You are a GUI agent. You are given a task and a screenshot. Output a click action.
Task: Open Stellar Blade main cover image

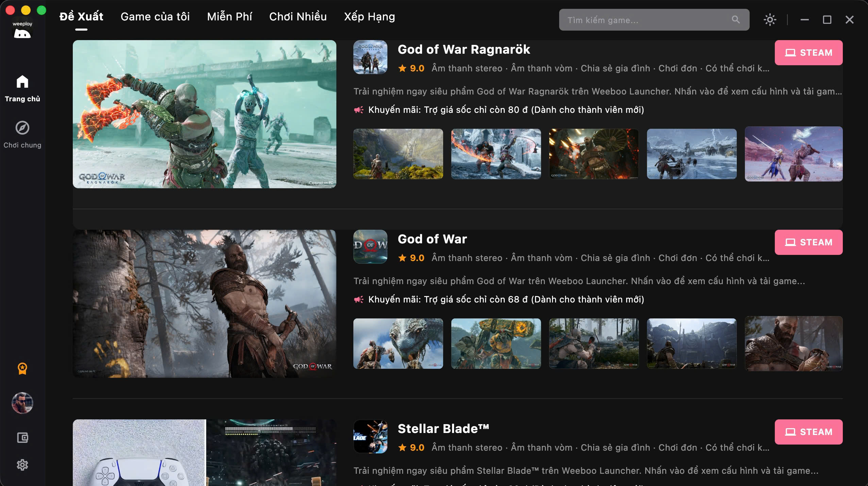204,453
